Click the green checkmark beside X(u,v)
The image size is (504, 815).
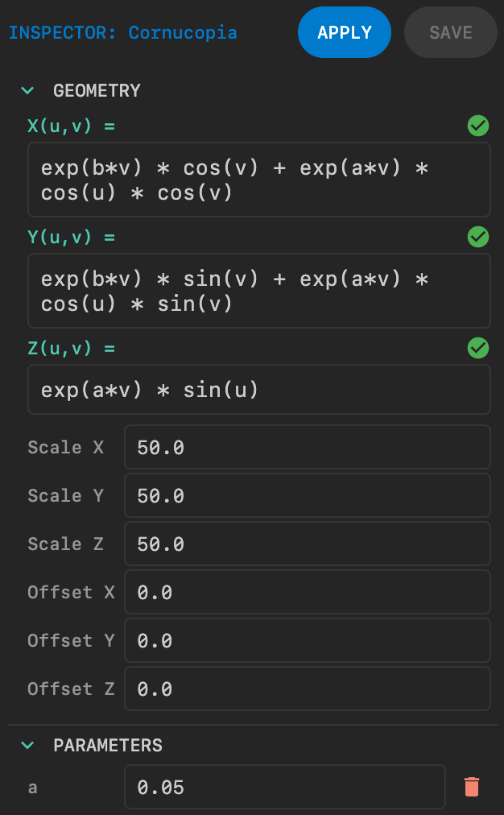478,126
